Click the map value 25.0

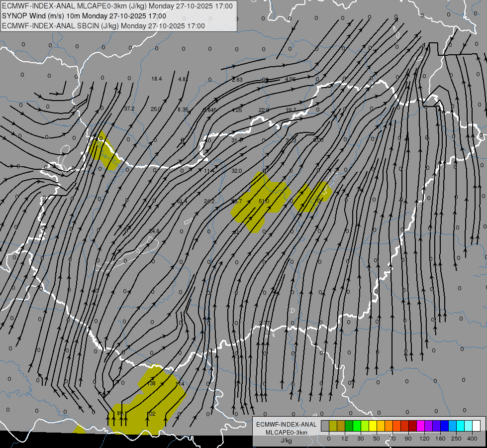156,109
